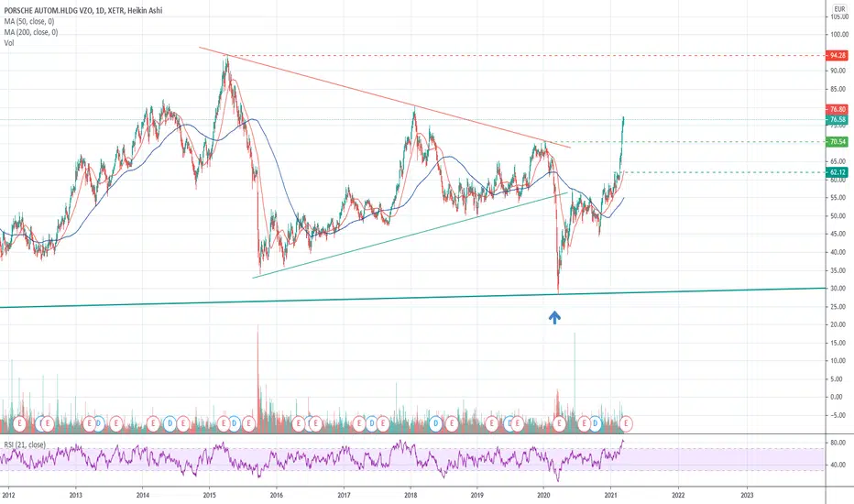Open the dividend marker in 2018
Image resolution: width=854 pixels, height=504 pixels.
pyautogui.click(x=436, y=422)
